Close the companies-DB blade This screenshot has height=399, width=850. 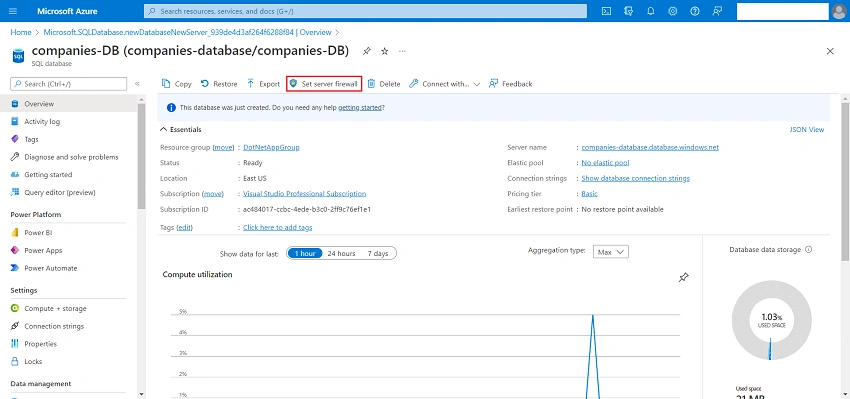[x=829, y=51]
